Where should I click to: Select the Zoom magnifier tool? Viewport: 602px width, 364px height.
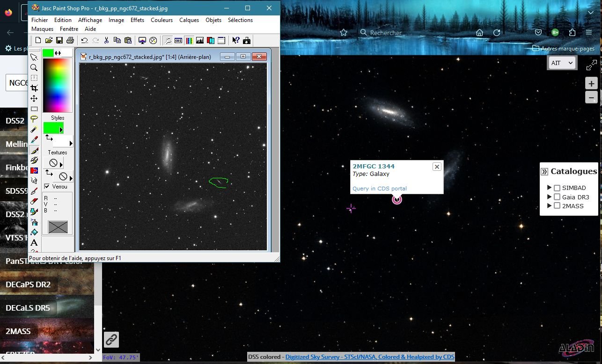34,67
